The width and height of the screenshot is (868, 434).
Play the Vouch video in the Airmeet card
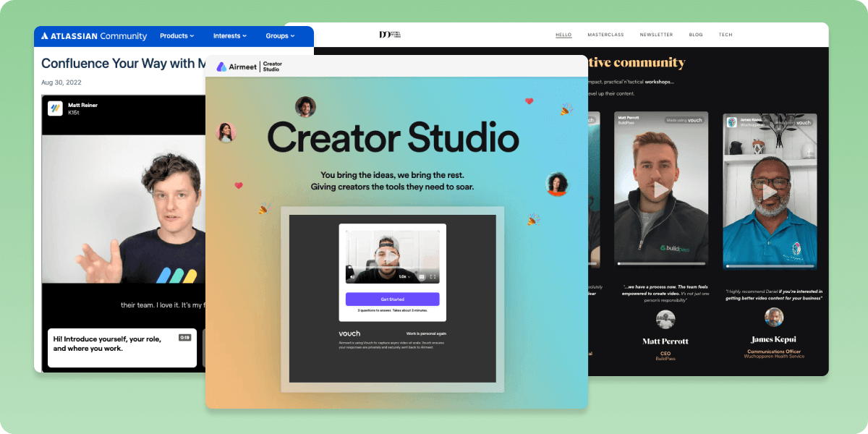click(x=391, y=256)
